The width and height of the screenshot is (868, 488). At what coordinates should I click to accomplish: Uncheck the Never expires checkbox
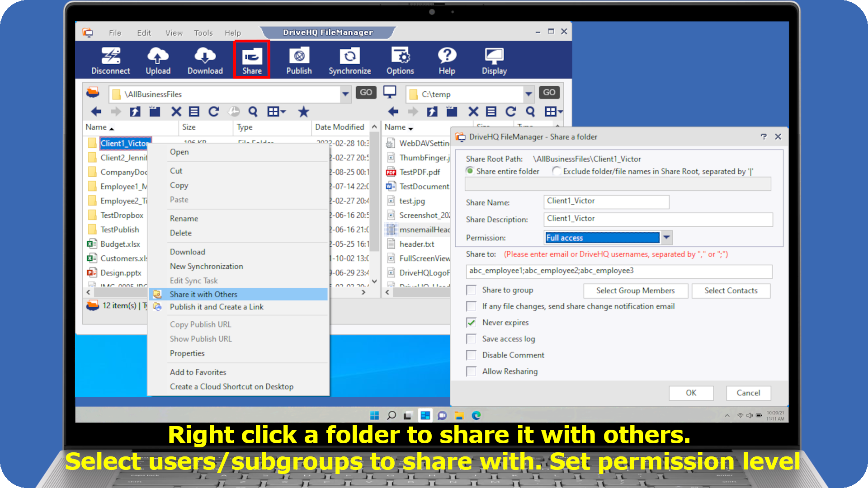point(471,323)
